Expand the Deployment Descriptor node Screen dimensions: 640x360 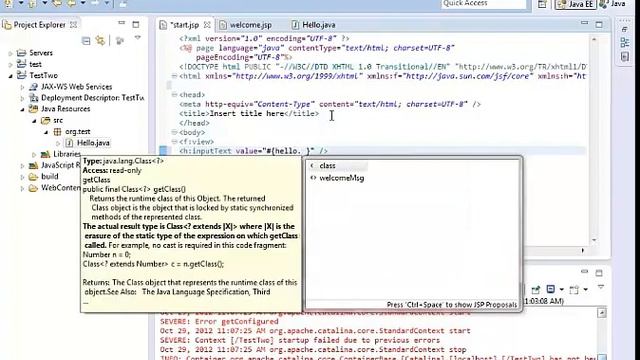click(x=22, y=98)
